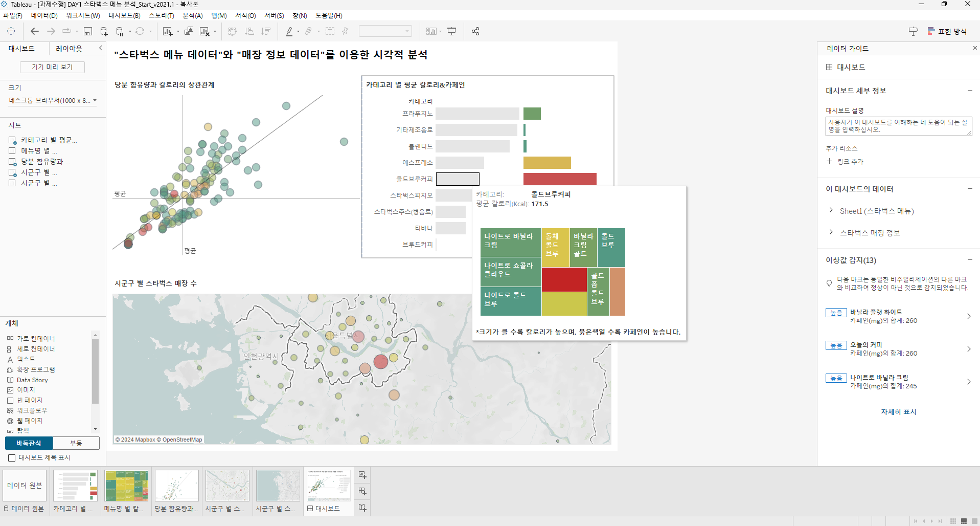Image resolution: width=980 pixels, height=526 pixels.
Task: Select the 웹 페이지 object
Action: [30, 421]
